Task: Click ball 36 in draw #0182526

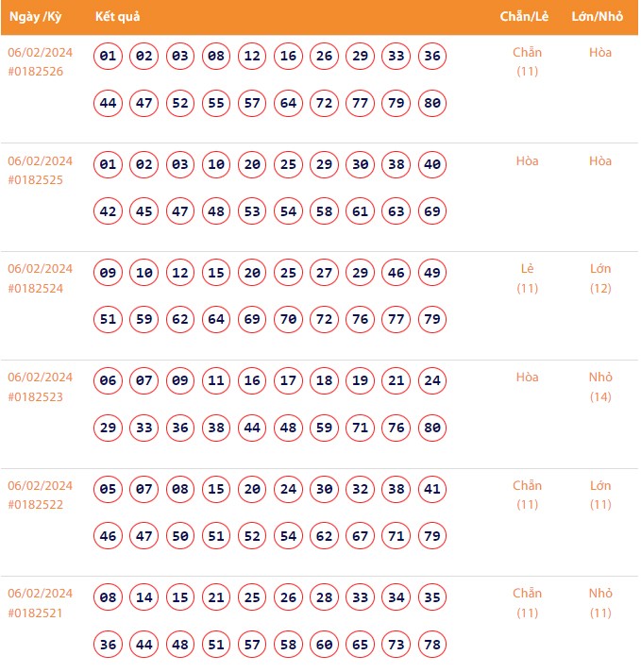Action: click(x=432, y=57)
